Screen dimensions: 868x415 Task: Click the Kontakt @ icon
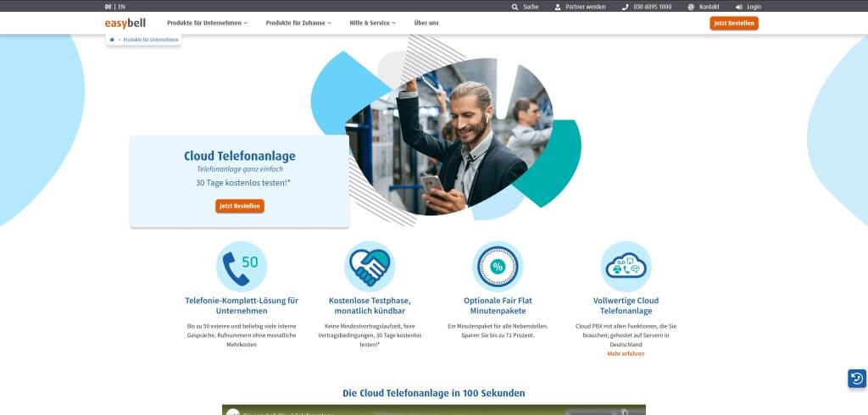691,7
